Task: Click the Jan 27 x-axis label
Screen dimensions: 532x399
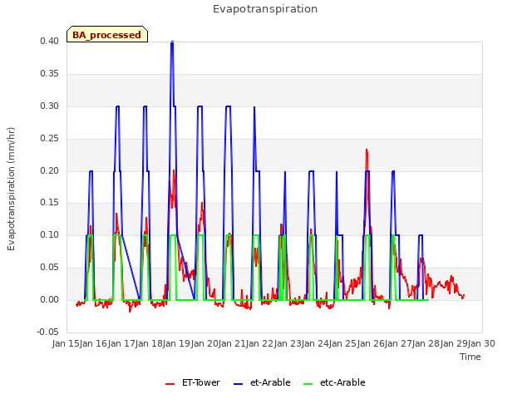Action: pos(398,343)
